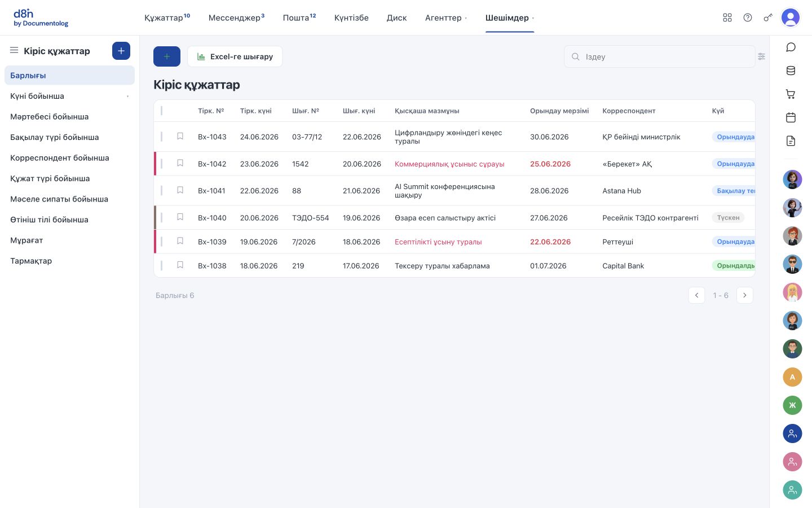Bookmark document Вх-1039
This screenshot has height=508, width=812.
click(180, 241)
